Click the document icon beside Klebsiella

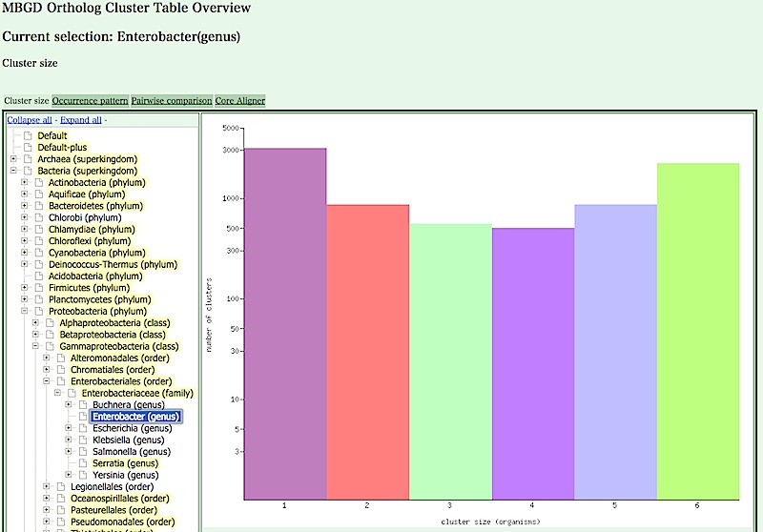pyautogui.click(x=82, y=440)
